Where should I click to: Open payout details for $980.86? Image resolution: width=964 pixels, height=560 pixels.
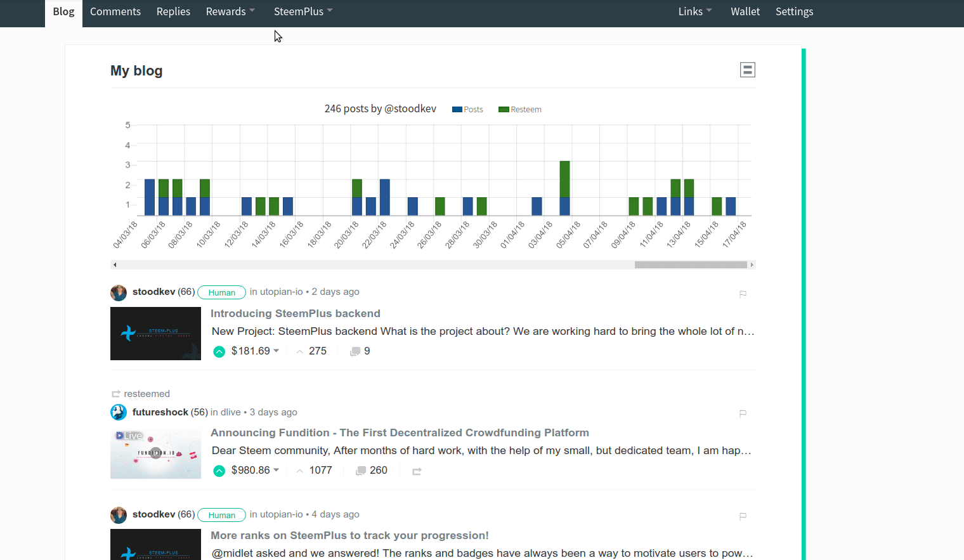tap(255, 470)
